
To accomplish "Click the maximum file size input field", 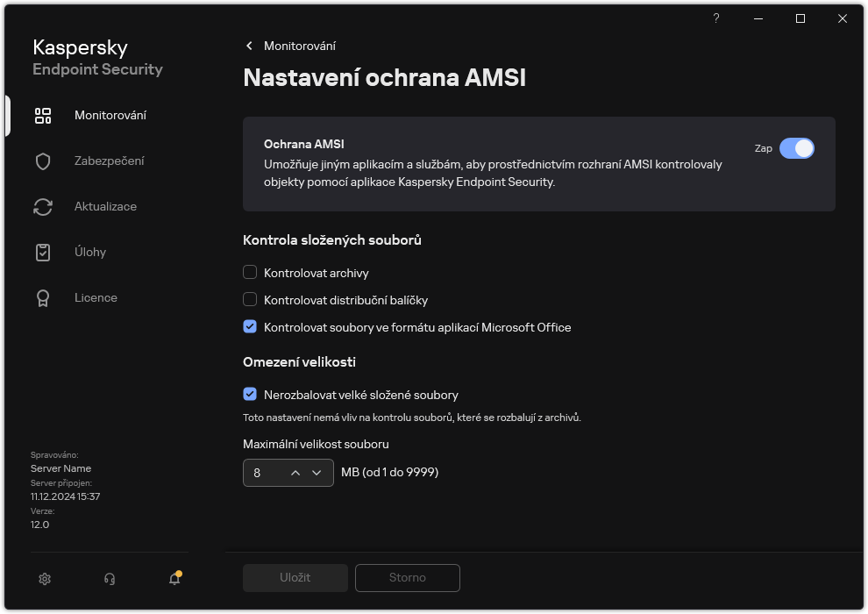I will point(263,473).
